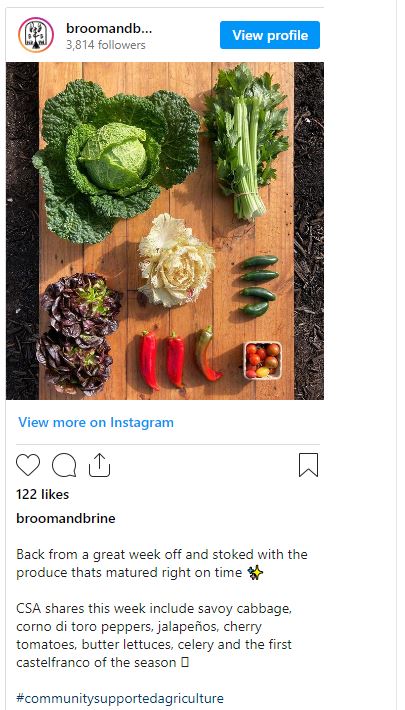Click the red corno di toro peppers
Image resolution: width=405 pixels, height=710 pixels.
[179, 358]
